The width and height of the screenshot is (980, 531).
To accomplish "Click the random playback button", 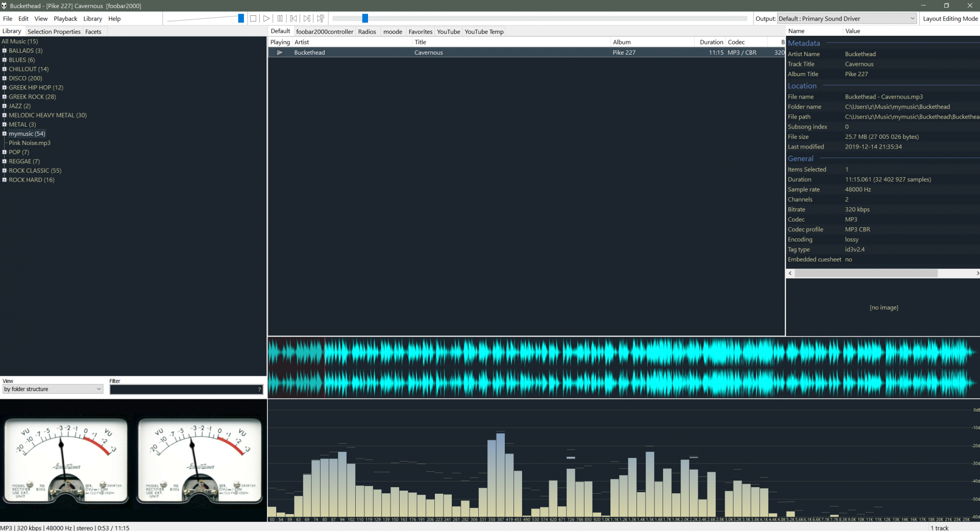I will coord(321,18).
